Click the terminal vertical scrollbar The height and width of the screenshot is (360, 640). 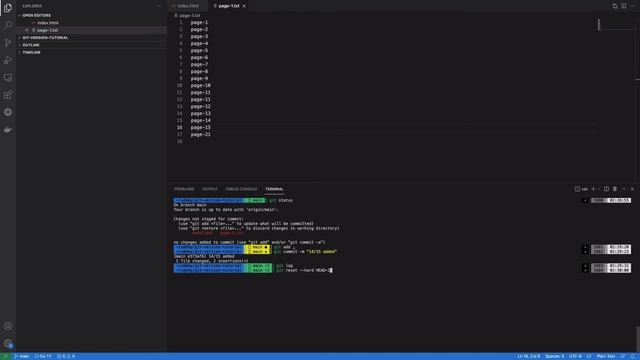click(x=638, y=339)
